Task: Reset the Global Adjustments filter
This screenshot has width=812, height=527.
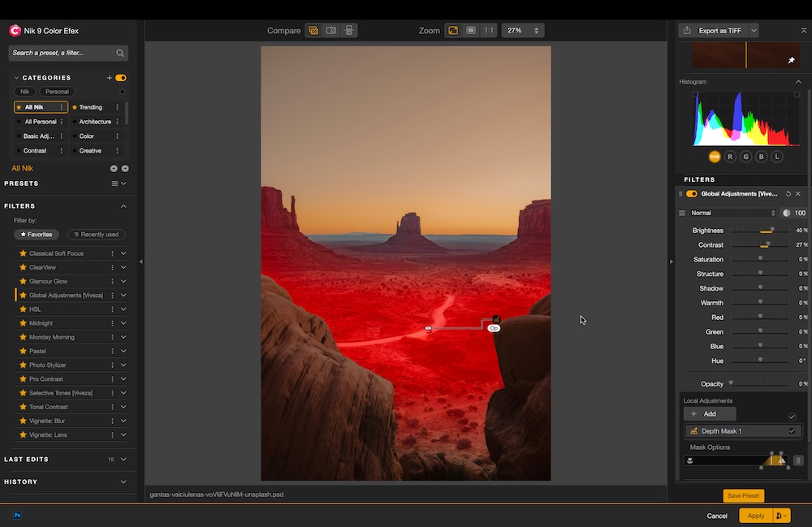Action: pyautogui.click(x=788, y=194)
